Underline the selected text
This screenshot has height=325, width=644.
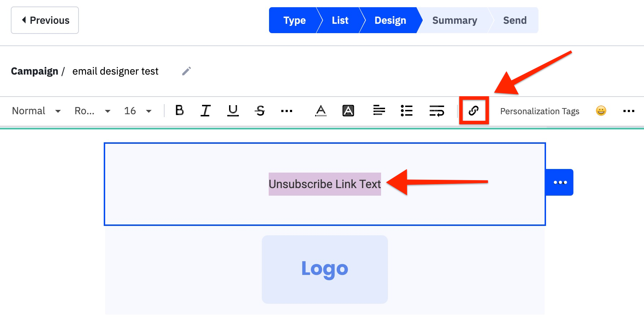tap(233, 111)
